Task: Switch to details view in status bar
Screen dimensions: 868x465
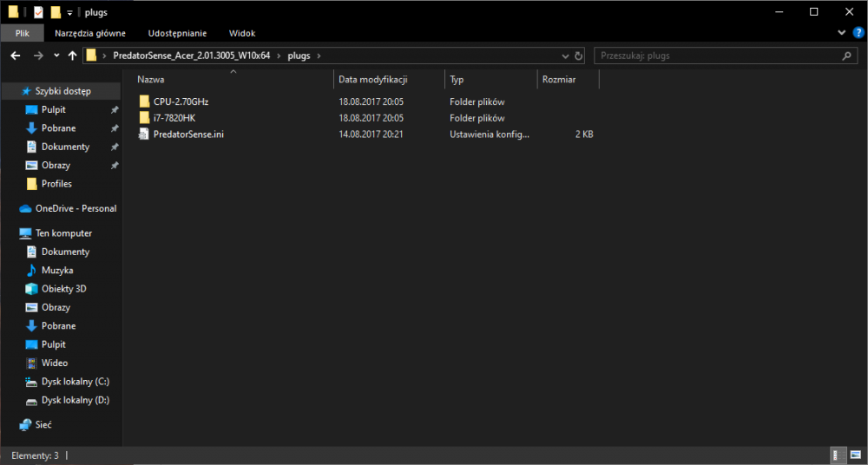Action: [838, 455]
